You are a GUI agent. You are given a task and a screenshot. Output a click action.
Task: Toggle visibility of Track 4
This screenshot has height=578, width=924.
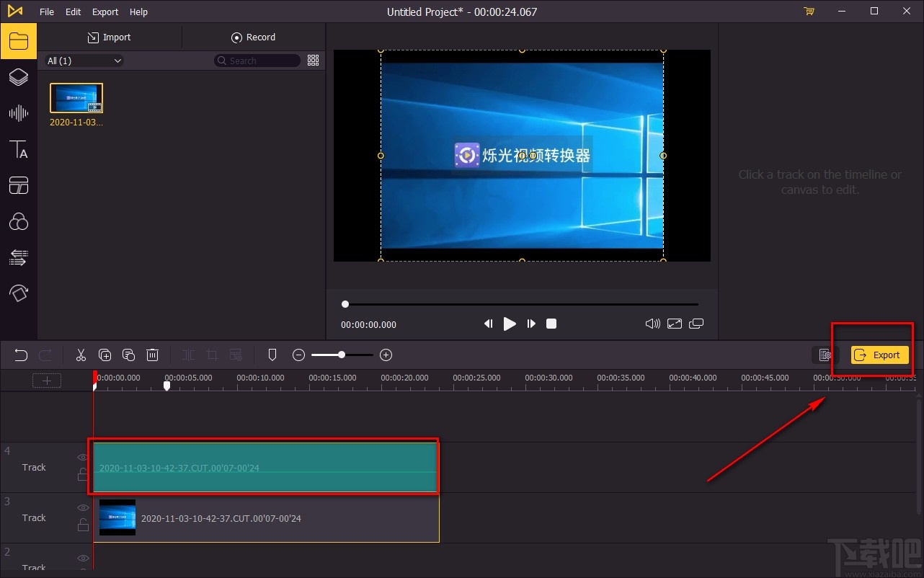83,457
